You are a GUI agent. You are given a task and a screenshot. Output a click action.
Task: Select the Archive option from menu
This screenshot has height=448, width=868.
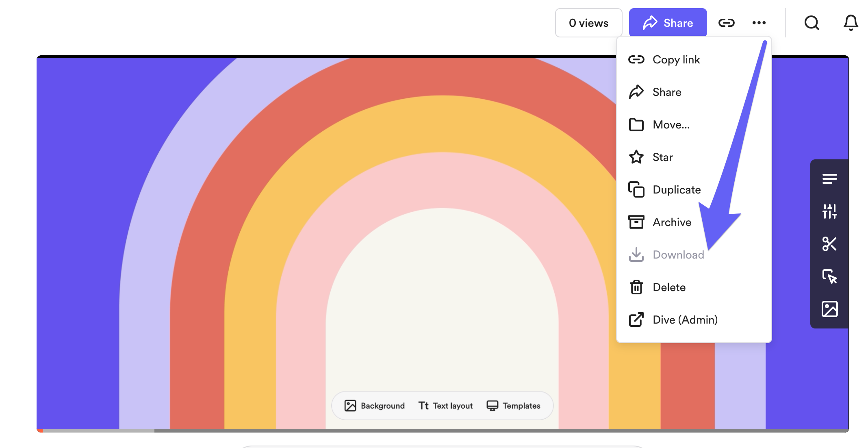click(673, 222)
